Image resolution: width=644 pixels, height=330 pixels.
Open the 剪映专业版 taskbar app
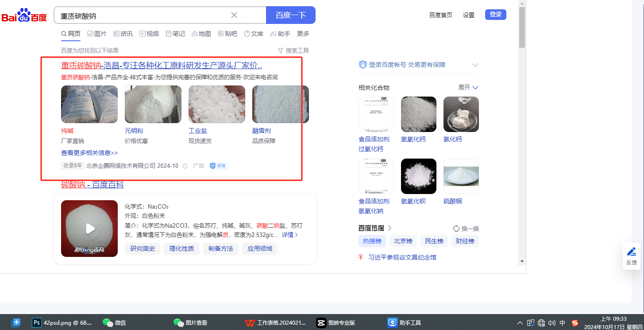(x=336, y=322)
